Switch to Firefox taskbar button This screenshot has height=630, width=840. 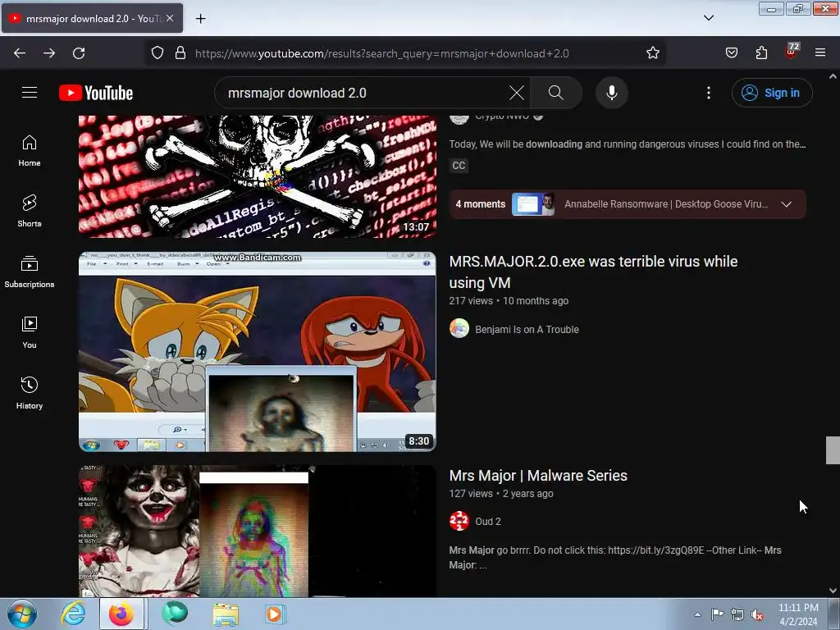(121, 614)
